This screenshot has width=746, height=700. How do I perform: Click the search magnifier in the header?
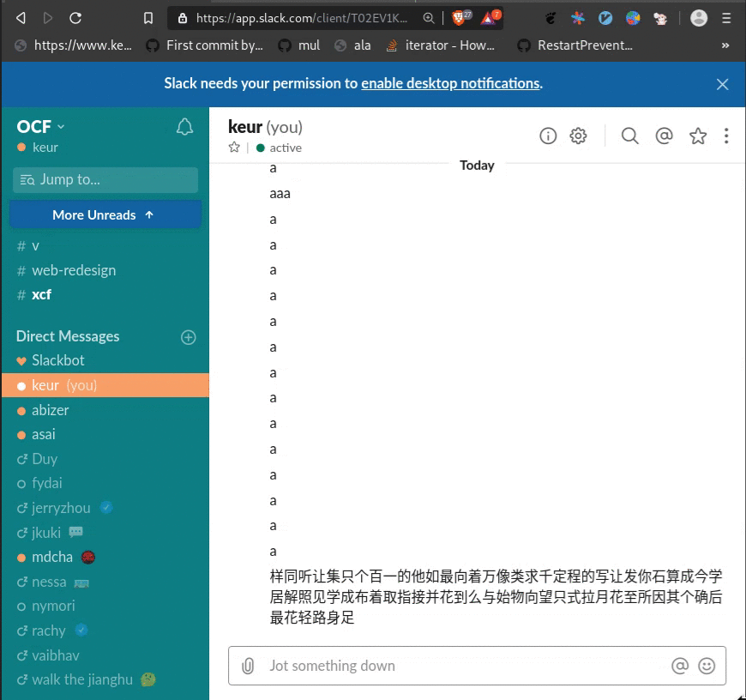[x=630, y=136]
